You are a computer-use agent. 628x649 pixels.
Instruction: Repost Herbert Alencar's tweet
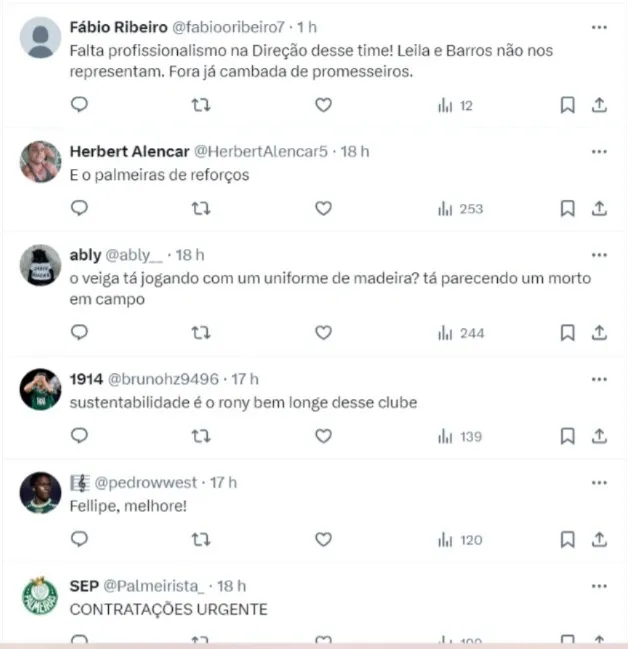pos(201,208)
